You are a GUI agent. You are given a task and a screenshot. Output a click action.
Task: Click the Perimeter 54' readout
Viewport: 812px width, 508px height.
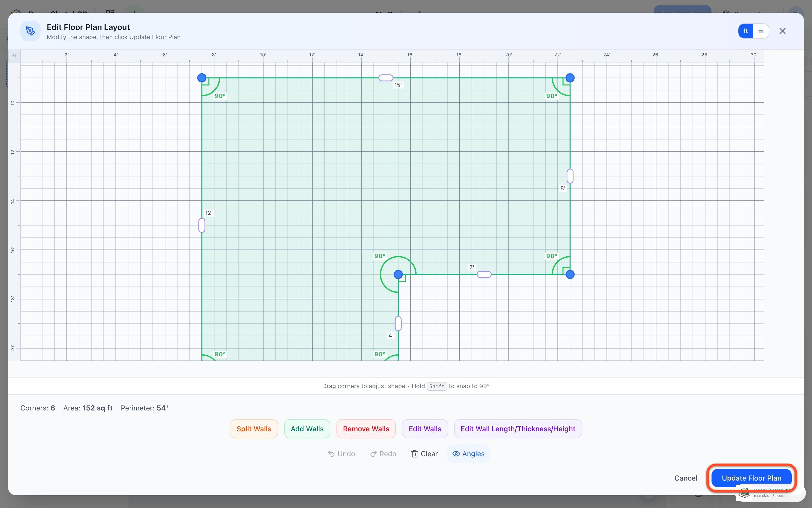[x=144, y=408]
